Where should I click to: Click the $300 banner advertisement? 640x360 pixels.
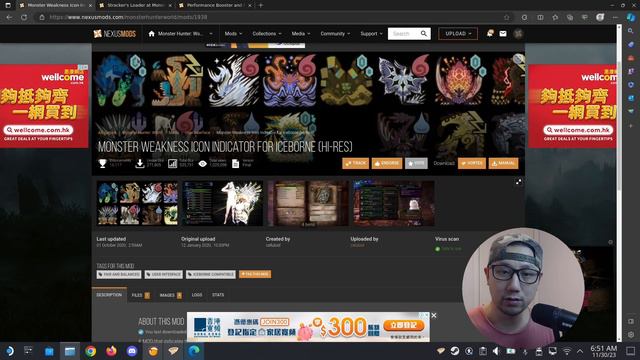[x=308, y=327]
